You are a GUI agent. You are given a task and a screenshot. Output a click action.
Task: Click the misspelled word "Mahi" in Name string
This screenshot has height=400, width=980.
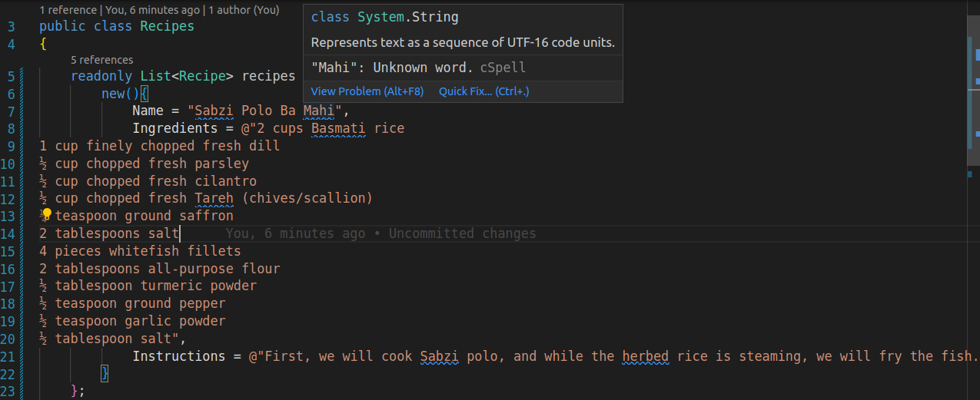(318, 111)
